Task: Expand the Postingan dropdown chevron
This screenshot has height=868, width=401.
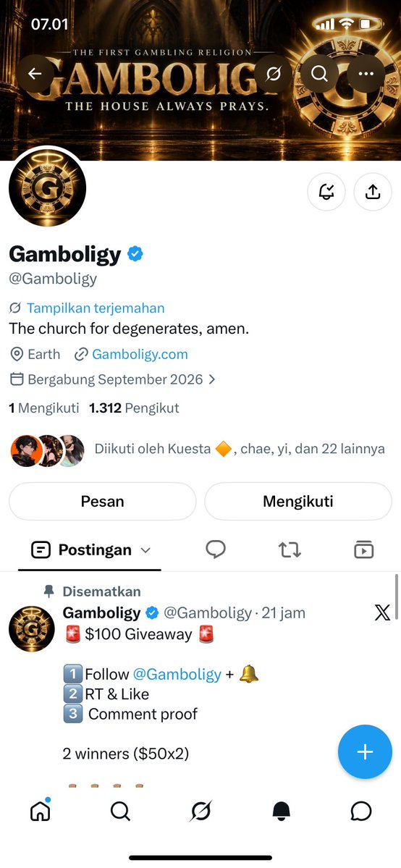Action: pyautogui.click(x=145, y=550)
